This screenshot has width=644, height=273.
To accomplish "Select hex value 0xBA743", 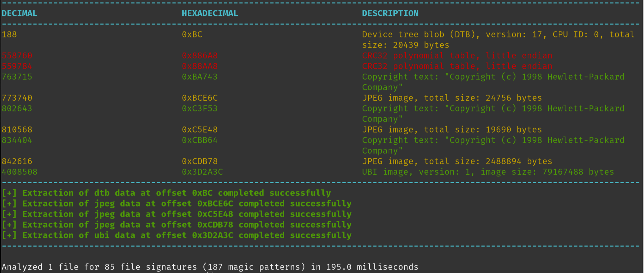I will 200,77.
